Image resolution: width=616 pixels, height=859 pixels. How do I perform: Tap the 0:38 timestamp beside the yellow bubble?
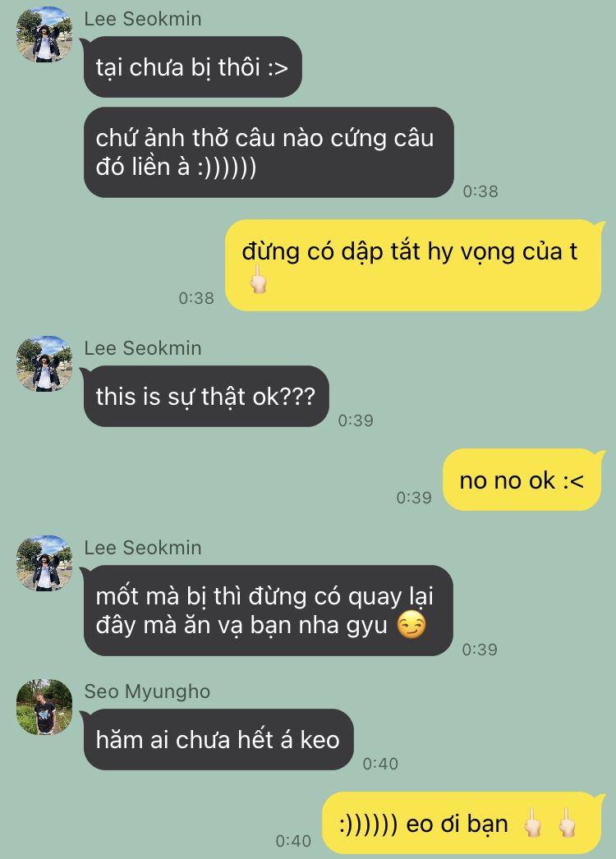[196, 298]
